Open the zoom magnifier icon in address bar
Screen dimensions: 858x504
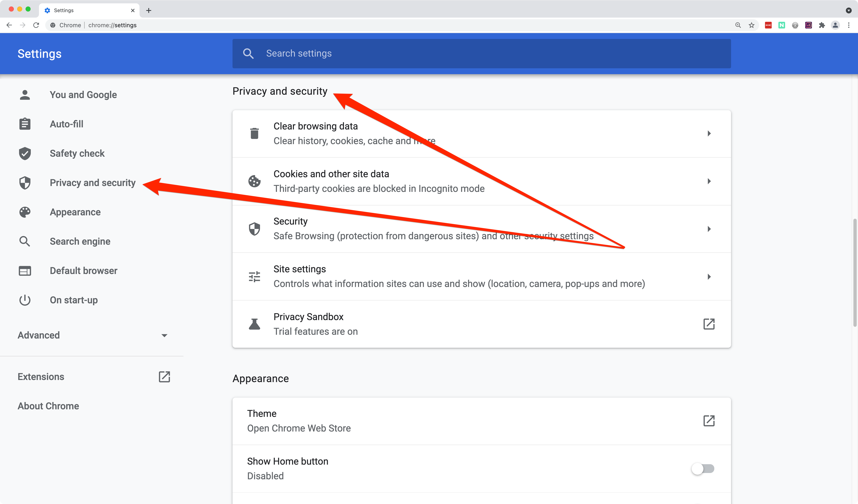[x=738, y=25]
